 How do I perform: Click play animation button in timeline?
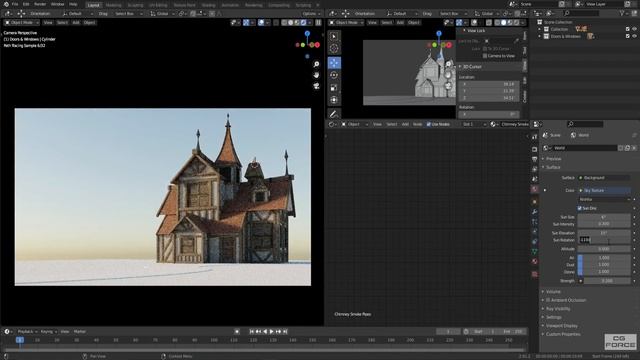pyautogui.click(x=271, y=331)
